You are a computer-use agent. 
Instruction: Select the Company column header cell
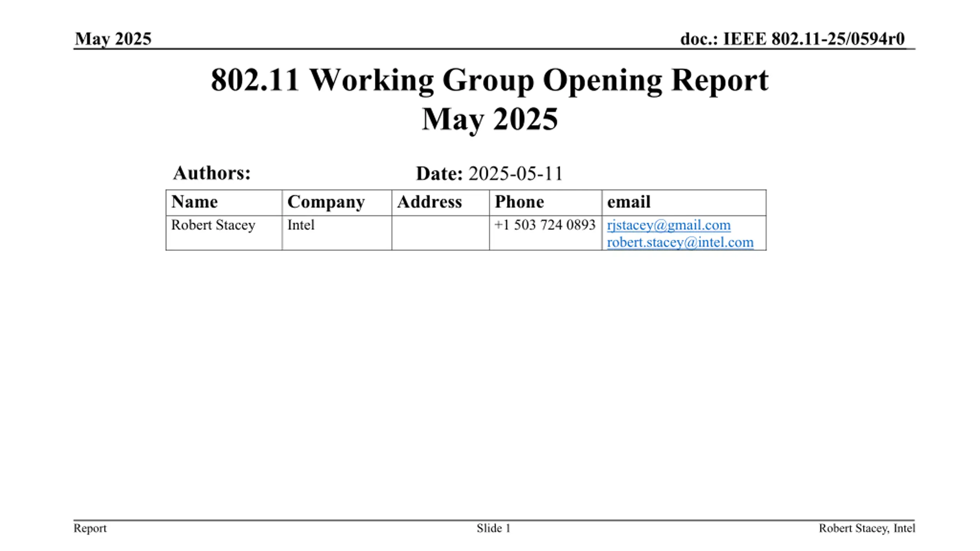(x=337, y=202)
